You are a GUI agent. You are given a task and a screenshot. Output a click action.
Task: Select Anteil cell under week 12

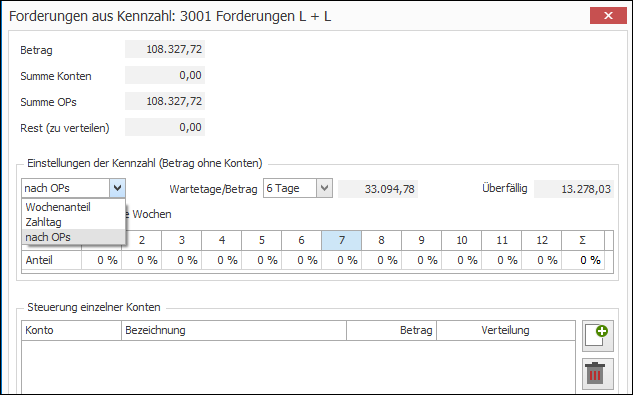(541, 260)
